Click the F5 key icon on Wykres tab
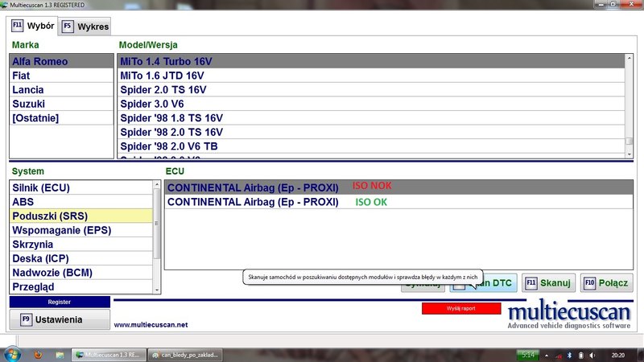The image size is (644, 362). pyautogui.click(x=68, y=27)
